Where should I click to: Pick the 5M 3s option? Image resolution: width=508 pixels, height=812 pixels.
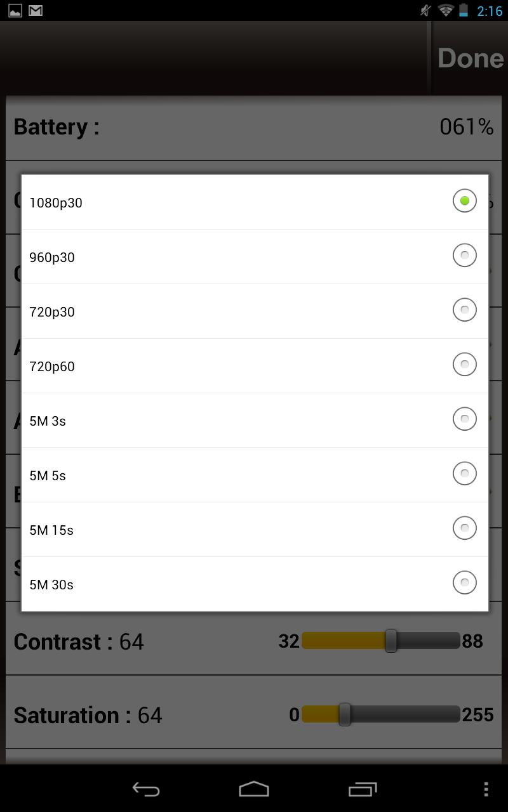[x=254, y=420]
